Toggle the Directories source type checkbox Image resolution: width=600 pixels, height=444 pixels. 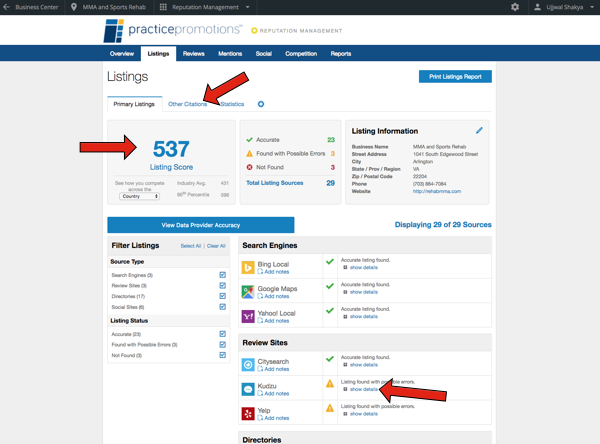222,296
